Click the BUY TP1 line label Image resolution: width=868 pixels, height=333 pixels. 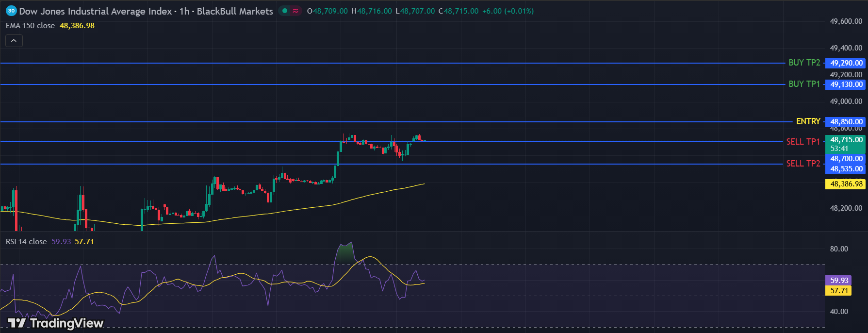tap(804, 84)
